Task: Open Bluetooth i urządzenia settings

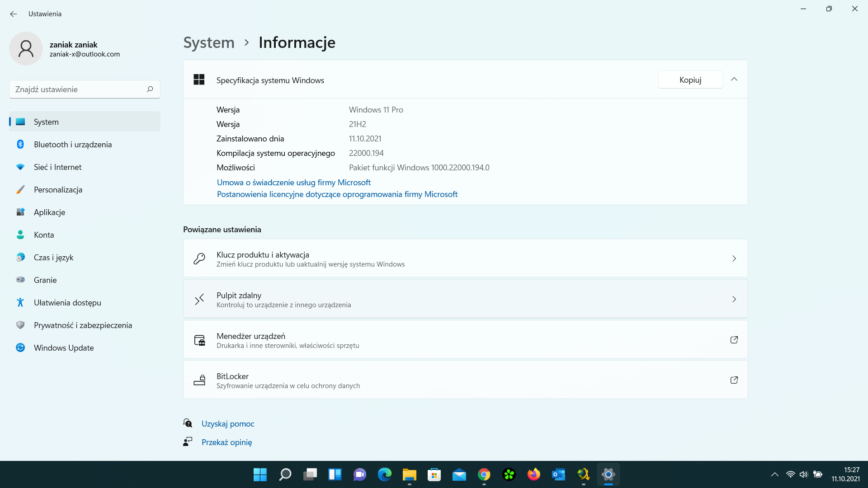Action: point(85,144)
